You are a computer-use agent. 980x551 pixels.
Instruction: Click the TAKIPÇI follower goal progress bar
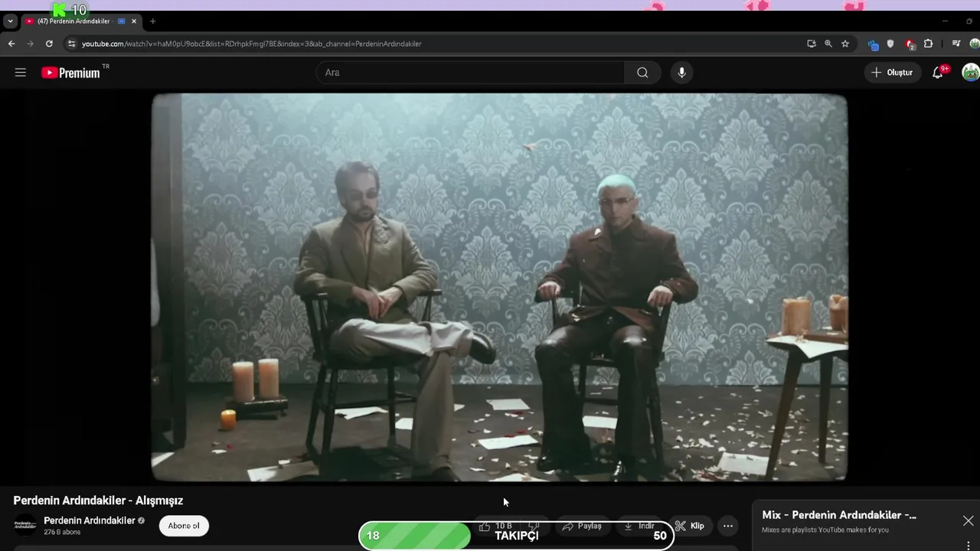(516, 535)
